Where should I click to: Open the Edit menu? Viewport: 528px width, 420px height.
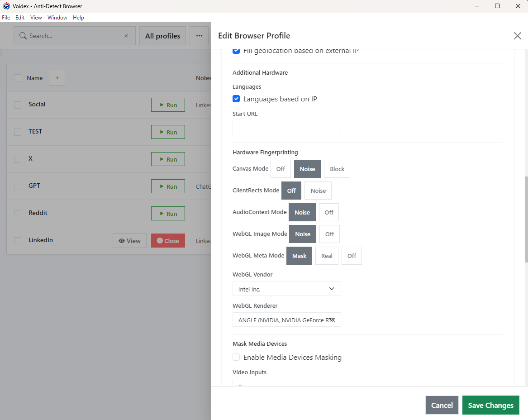tap(20, 18)
